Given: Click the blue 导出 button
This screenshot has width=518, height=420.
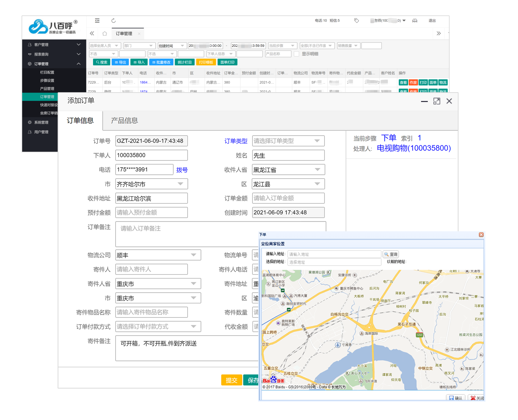Looking at the screenshot, I should click(120, 62).
